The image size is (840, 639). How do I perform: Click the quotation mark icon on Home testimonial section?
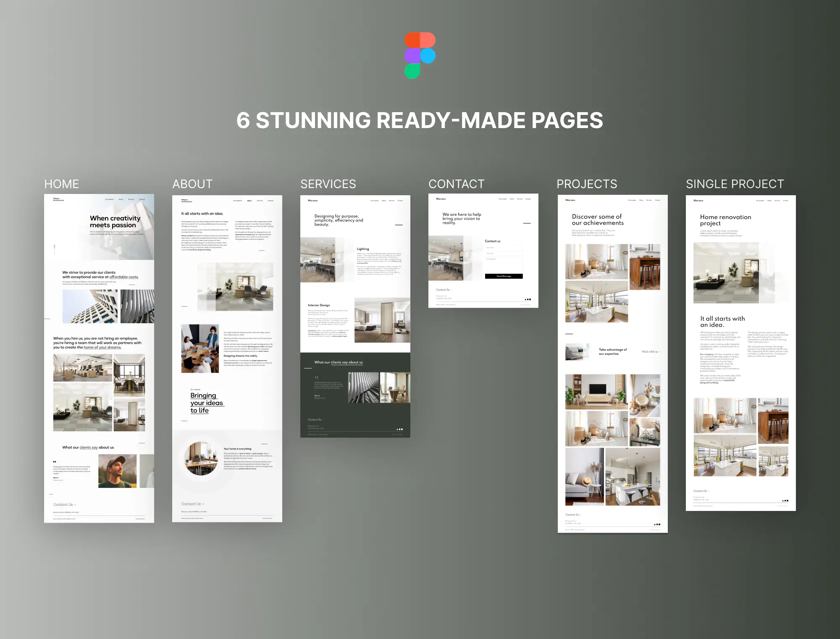(x=55, y=462)
